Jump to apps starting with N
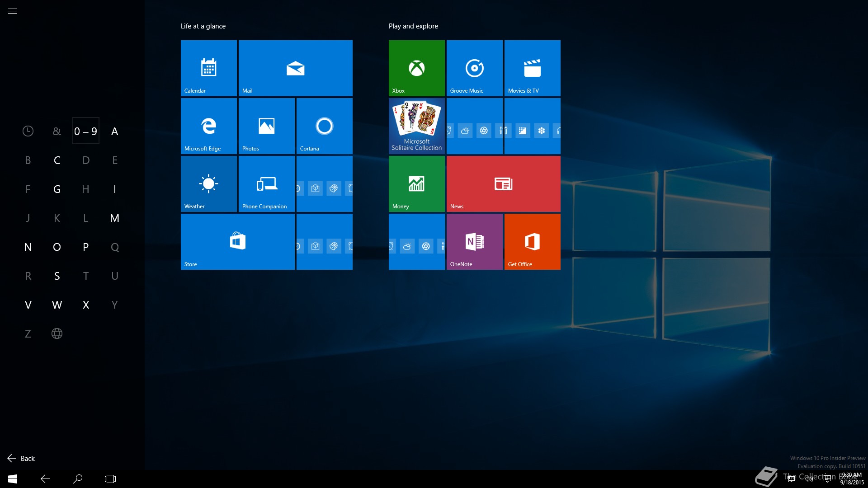 pos(28,247)
